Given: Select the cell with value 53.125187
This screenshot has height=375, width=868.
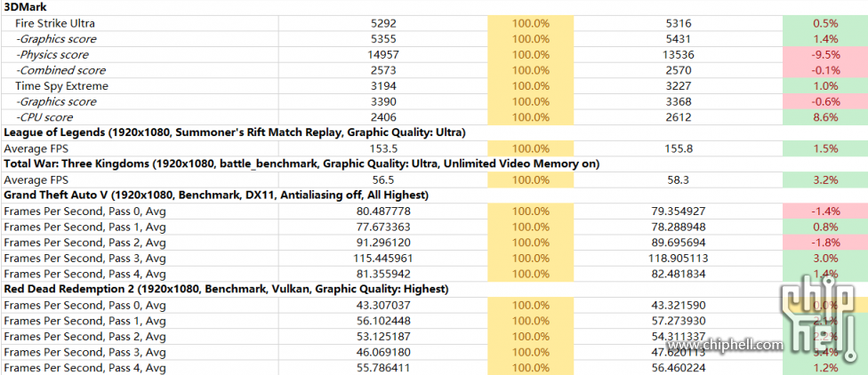Looking at the screenshot, I should pyautogui.click(x=383, y=336).
